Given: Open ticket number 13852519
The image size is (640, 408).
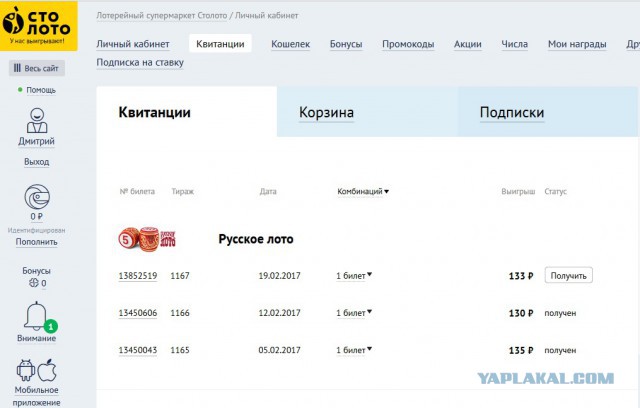Looking at the screenshot, I should point(138,276).
